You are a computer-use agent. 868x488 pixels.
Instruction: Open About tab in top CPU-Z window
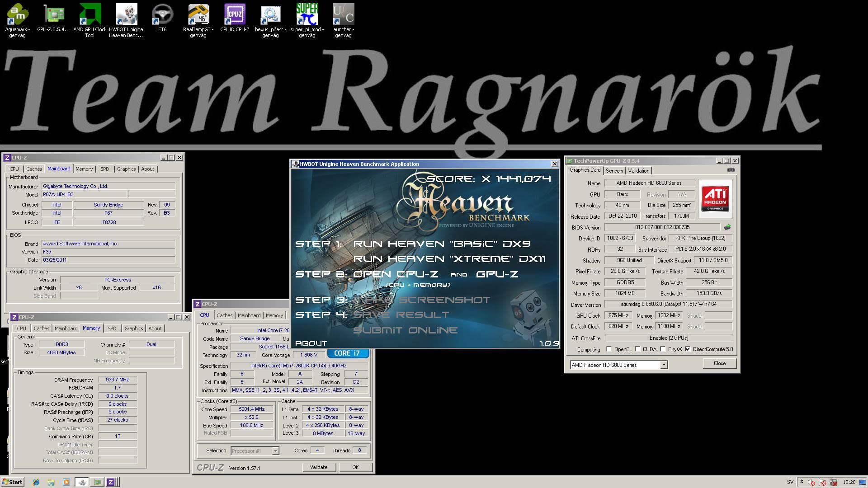148,169
